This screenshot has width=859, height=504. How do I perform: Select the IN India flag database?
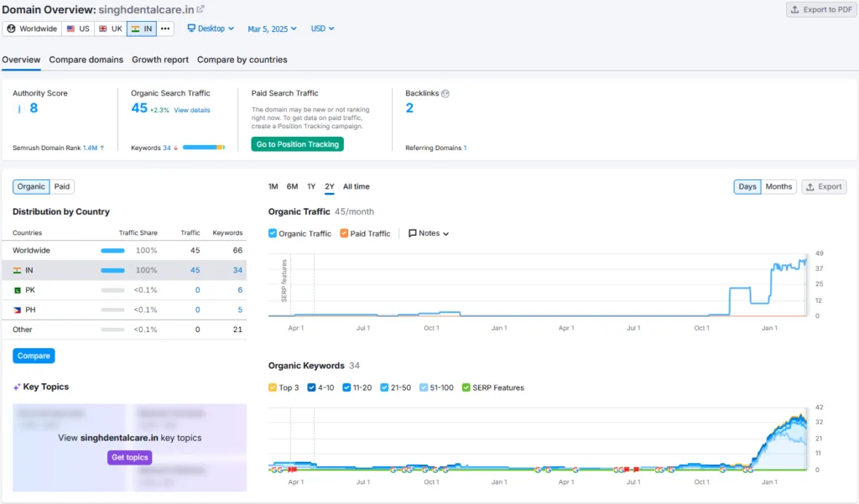[x=142, y=29]
